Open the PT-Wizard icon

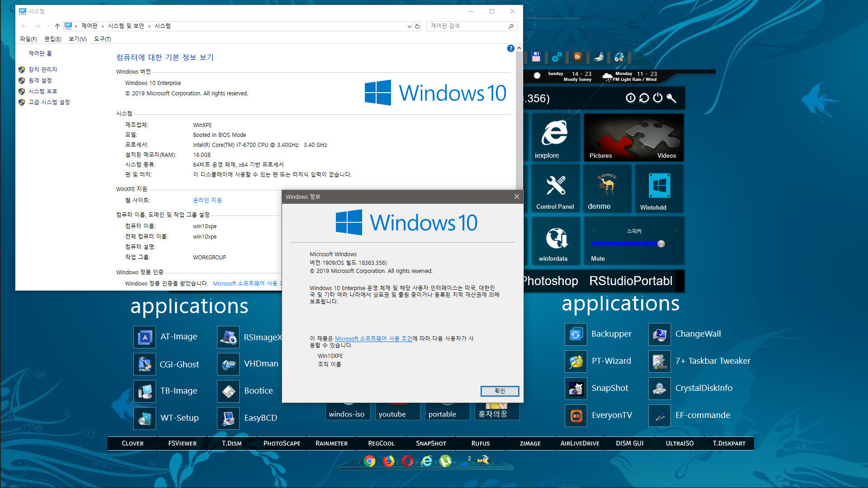click(576, 361)
